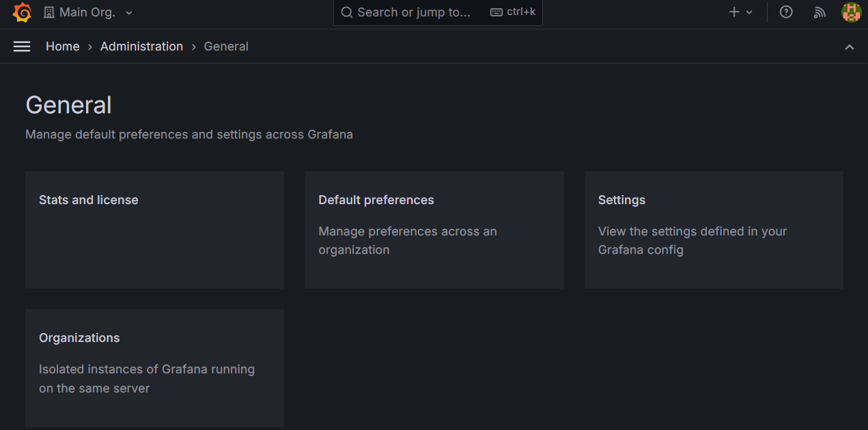This screenshot has width=868, height=430.
Task: Open the Main Org. organization switcher
Action: tap(88, 12)
